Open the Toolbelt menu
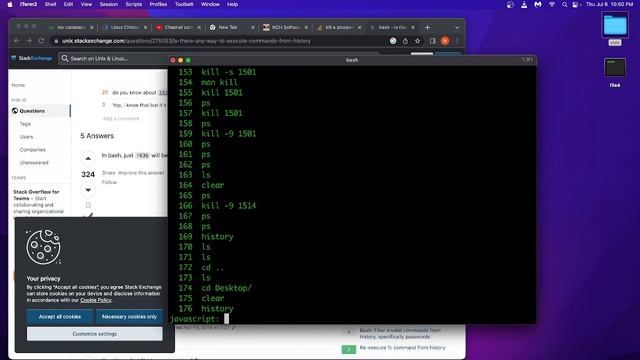640x360 pixels. (184, 4)
